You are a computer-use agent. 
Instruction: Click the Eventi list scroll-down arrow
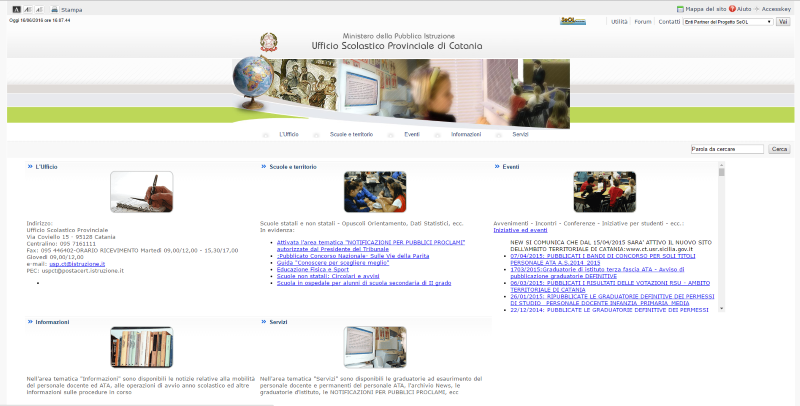click(x=721, y=309)
